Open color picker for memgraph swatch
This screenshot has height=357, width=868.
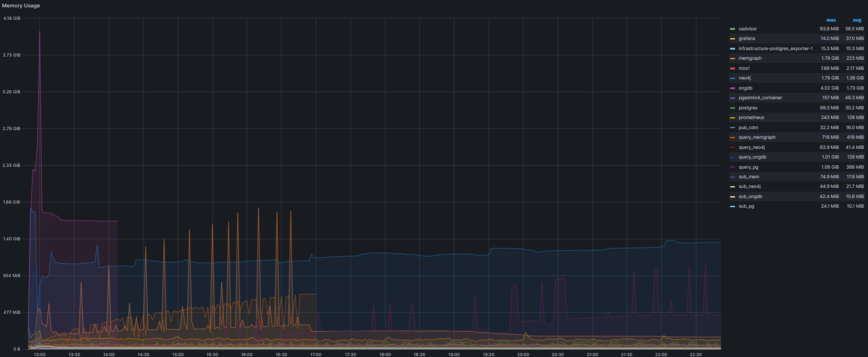coord(732,59)
